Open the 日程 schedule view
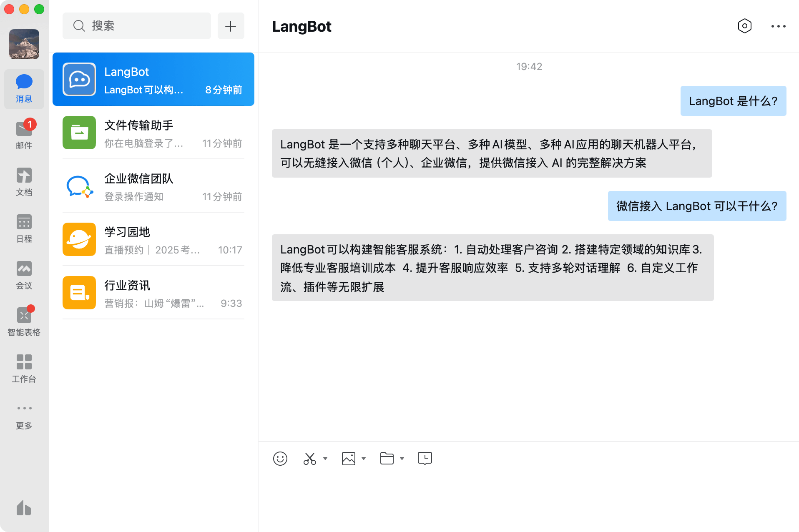The image size is (799, 532). (x=24, y=228)
